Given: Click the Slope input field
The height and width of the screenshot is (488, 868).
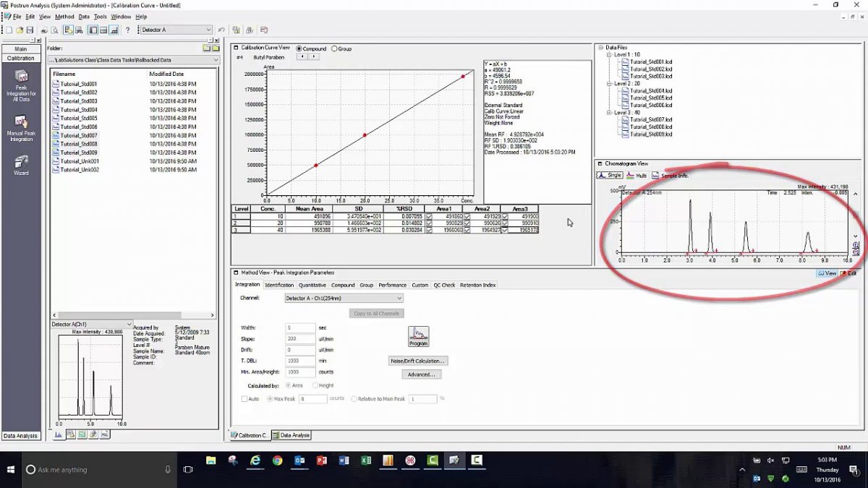Looking at the screenshot, I should (x=301, y=338).
